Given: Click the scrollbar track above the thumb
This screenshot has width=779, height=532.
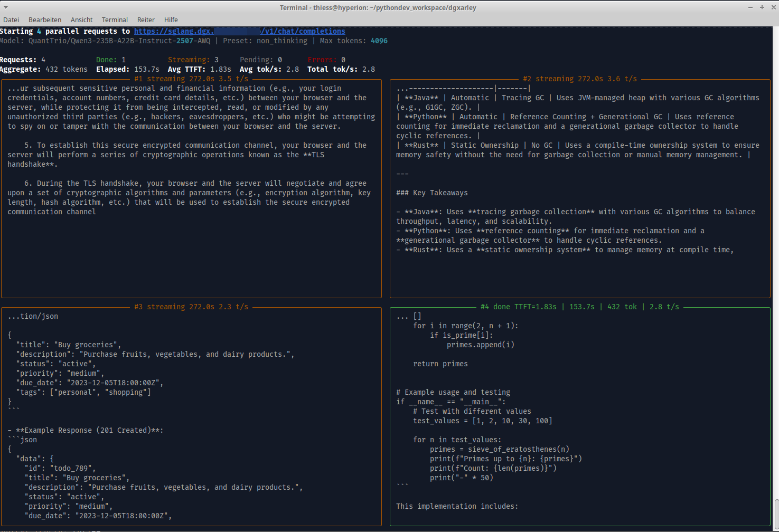Looking at the screenshot, I should [776, 264].
